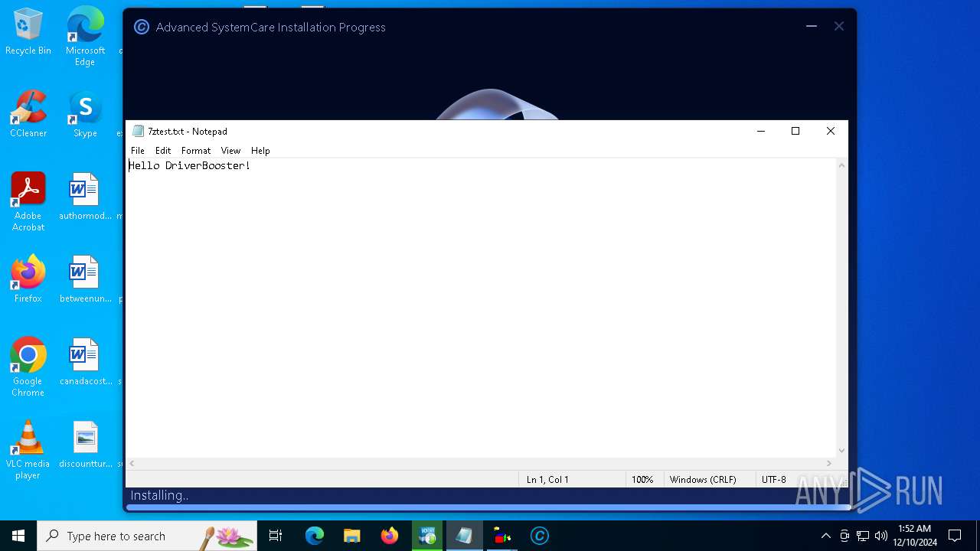
Task: Open Google Chrome desktop shortcut
Action: 28,367
